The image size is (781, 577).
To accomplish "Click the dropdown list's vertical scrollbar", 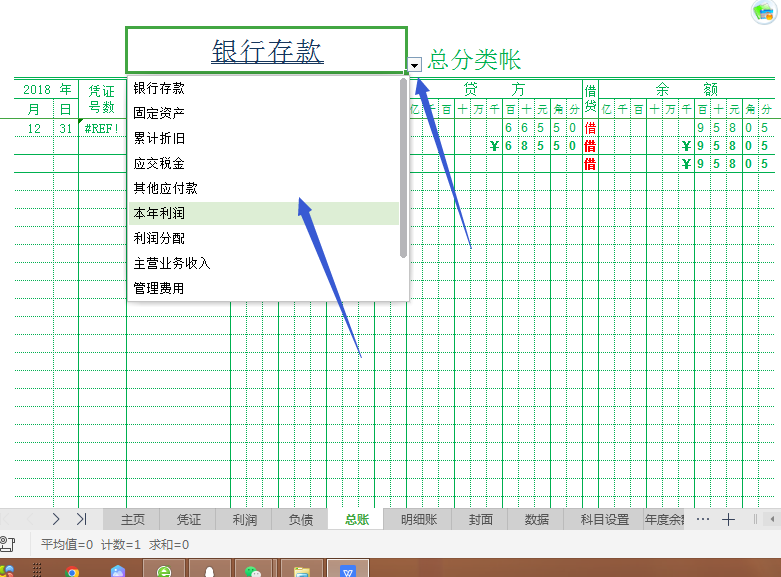I will [x=403, y=168].
